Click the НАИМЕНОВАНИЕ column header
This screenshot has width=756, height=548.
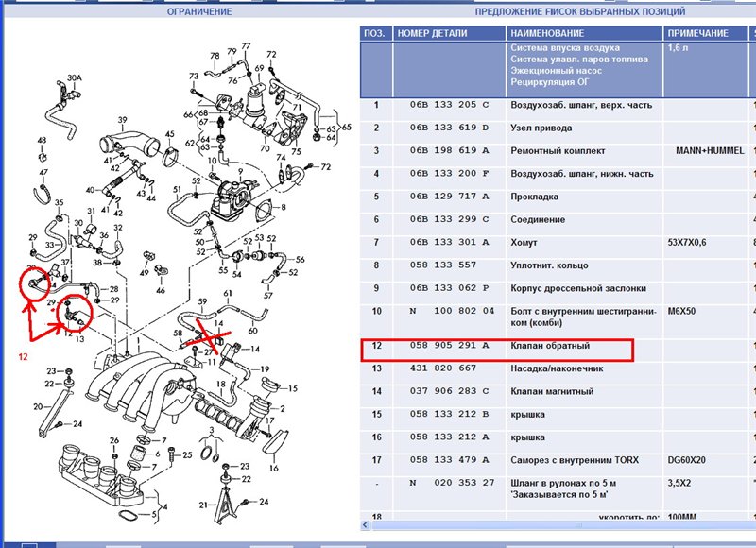[584, 33]
